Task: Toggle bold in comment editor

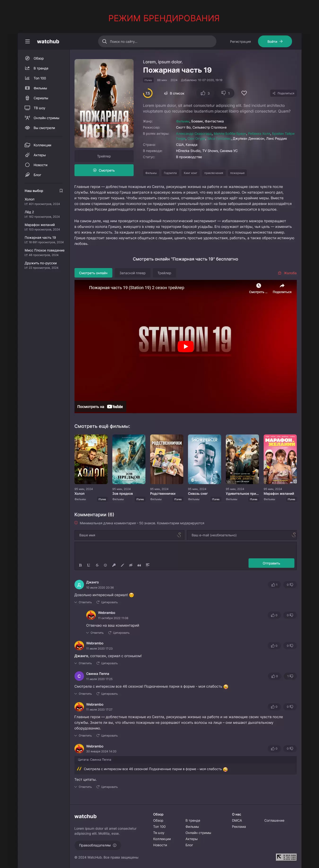Action: click(80, 565)
